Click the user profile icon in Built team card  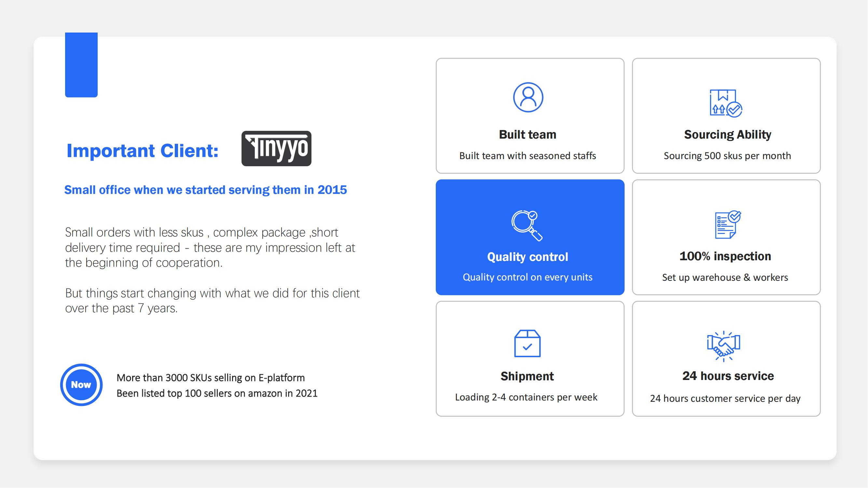click(528, 97)
